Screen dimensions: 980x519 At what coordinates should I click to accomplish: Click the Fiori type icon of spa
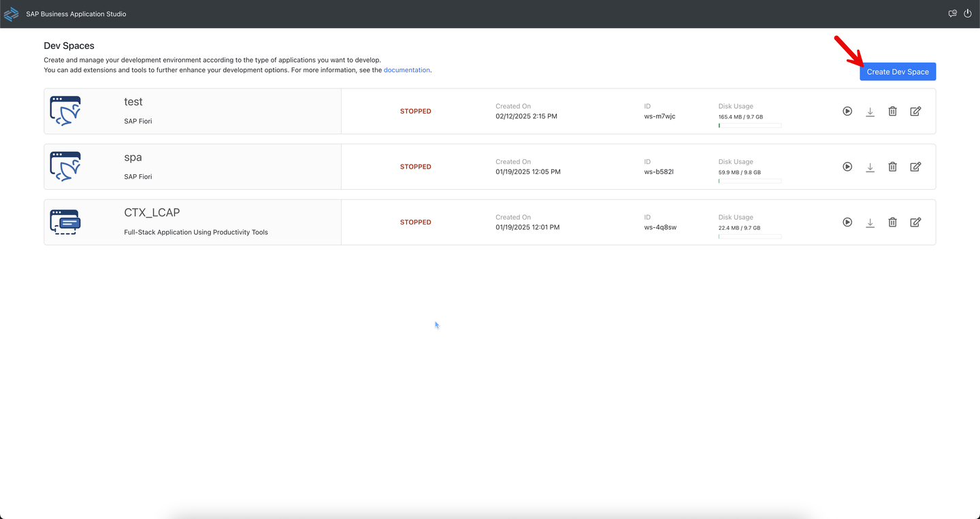65,167
